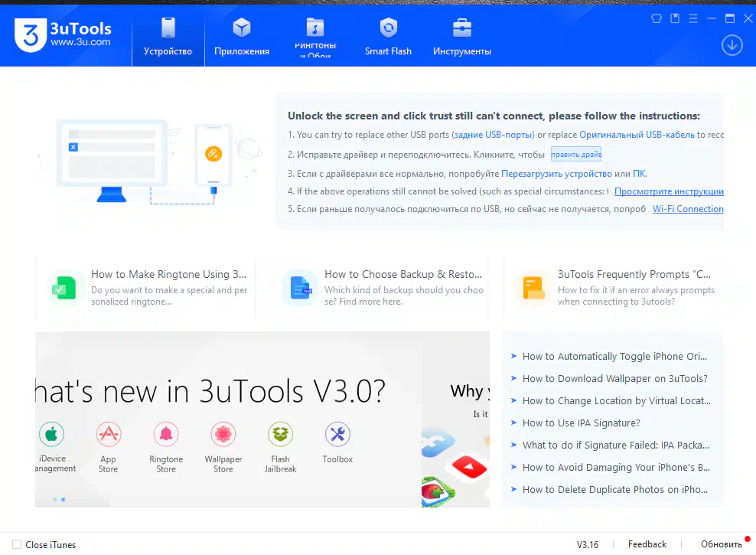Open How to Make Ringtone article

(x=169, y=274)
